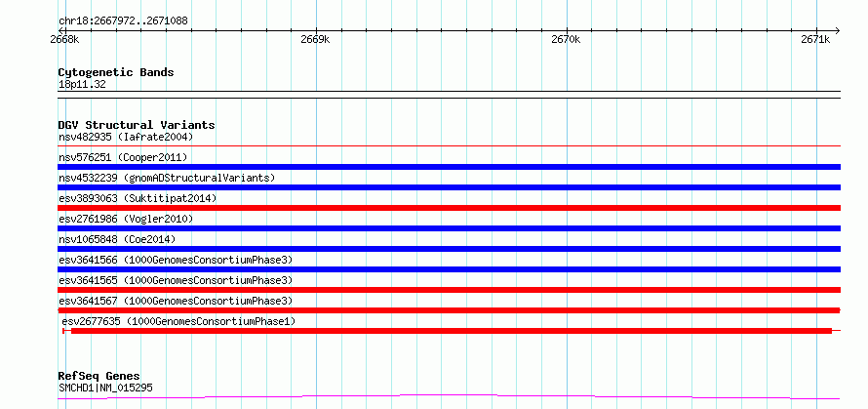Select the magenta SMCHD1 gene line
868x409 pixels.
click(x=449, y=396)
